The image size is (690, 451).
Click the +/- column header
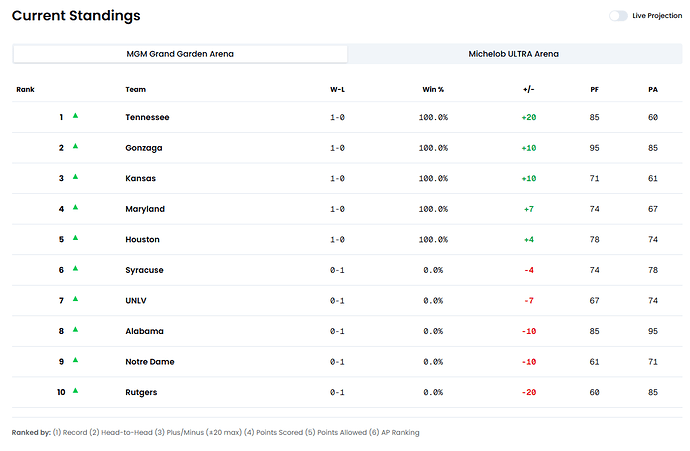tap(528, 90)
